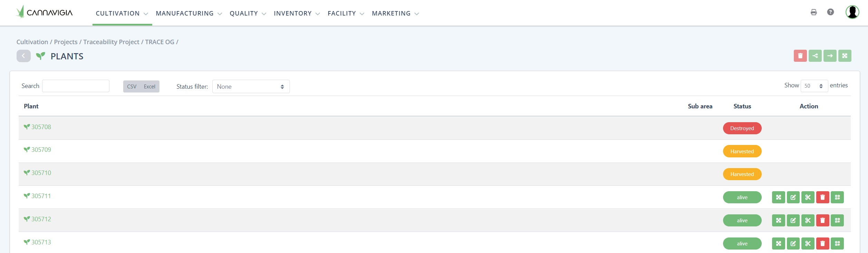
Task: Open the help question mark icon
Action: 830,12
